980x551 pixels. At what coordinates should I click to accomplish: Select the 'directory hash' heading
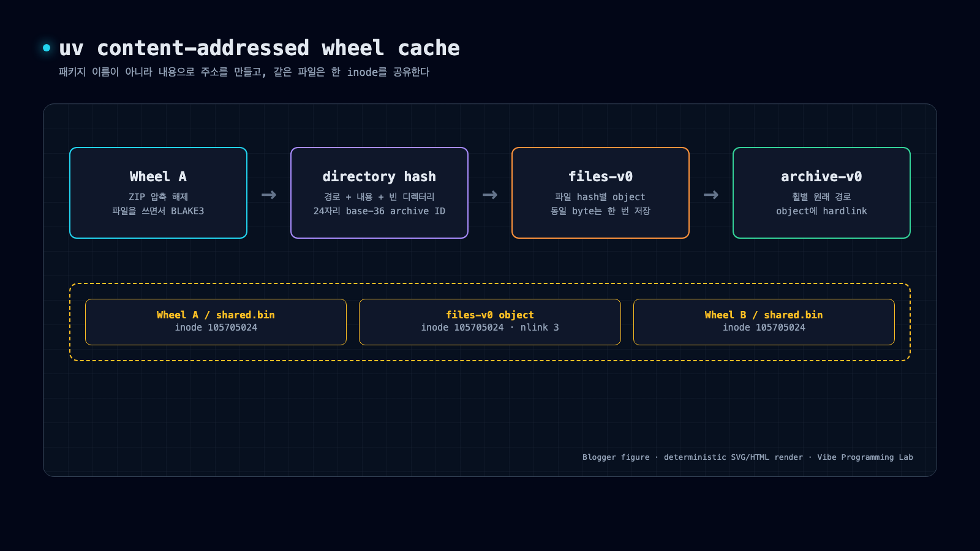pyautogui.click(x=379, y=176)
